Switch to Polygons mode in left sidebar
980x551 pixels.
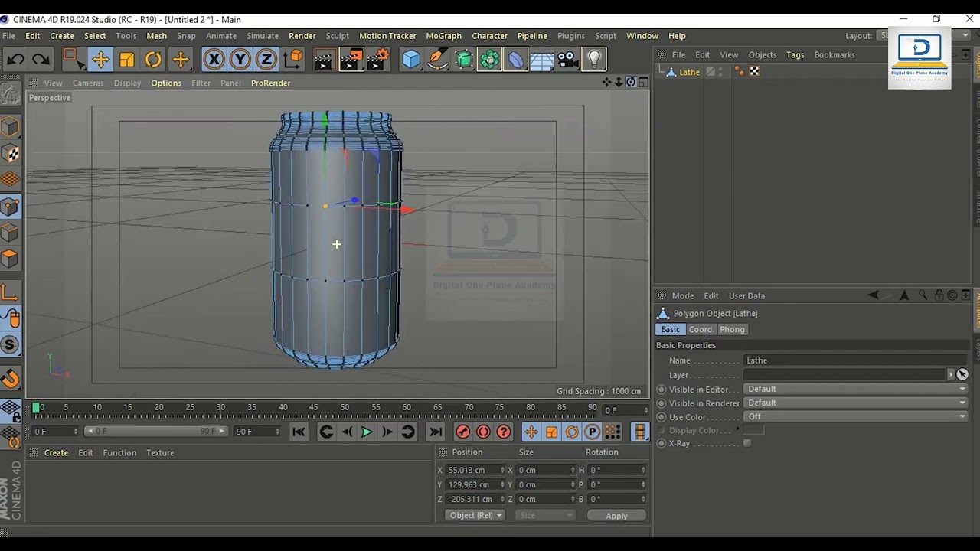tap(10, 258)
